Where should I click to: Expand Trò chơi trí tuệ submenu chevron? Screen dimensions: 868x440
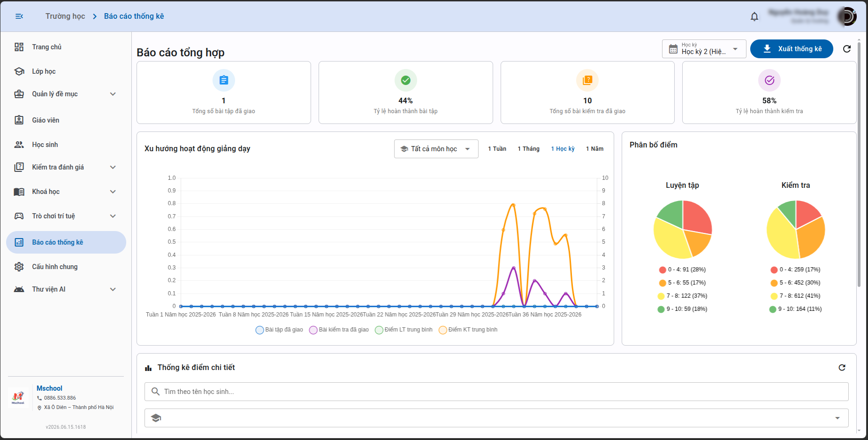113,216
